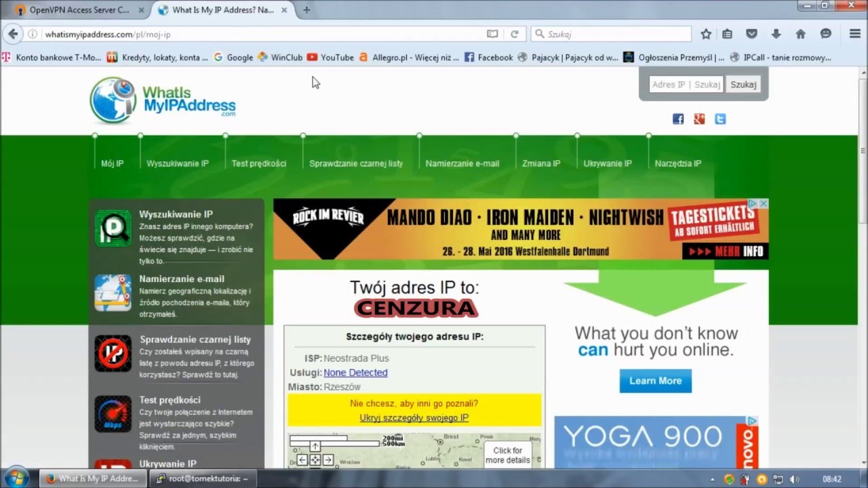Image resolution: width=868 pixels, height=488 pixels.
Task: Open the Namierzanie e-mail menu item
Action: tap(462, 163)
